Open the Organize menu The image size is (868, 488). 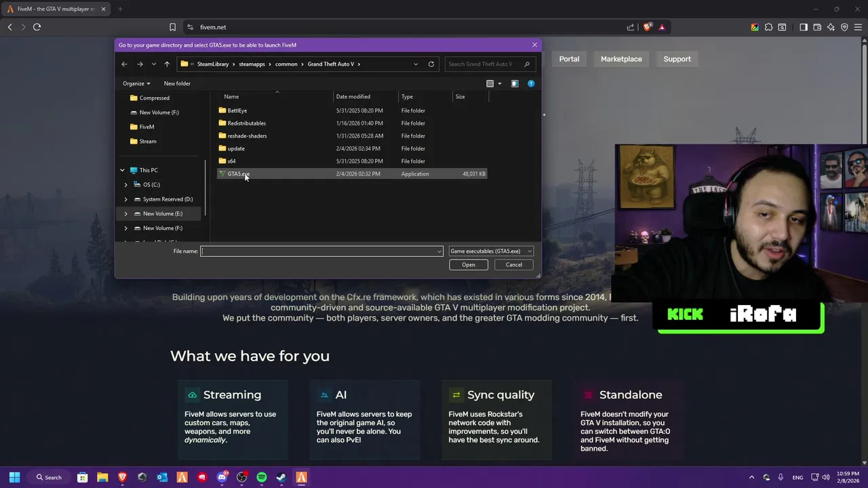[x=136, y=83]
